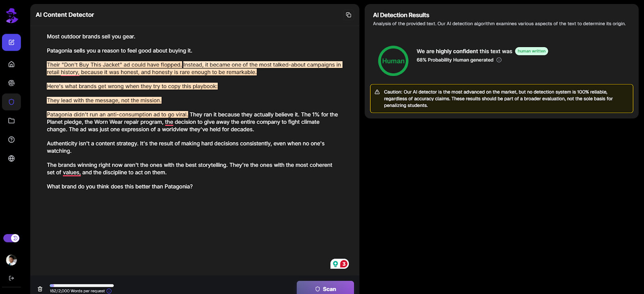Click the purple detective logo

[12, 15]
